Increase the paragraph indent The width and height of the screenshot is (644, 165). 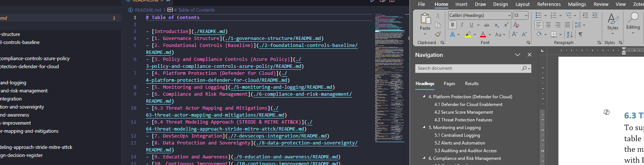(595, 15)
